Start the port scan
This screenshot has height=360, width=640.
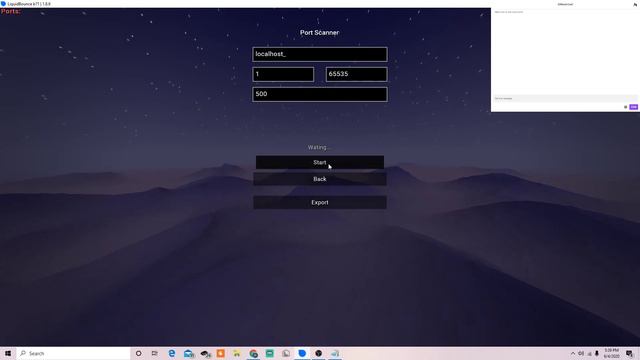[320, 162]
